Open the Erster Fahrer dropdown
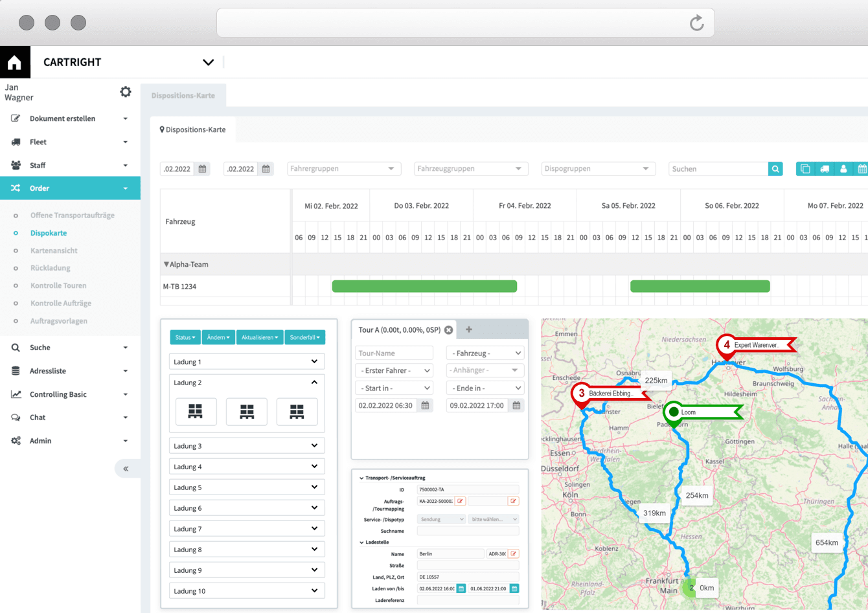Screen dimensions: 868x613 coord(394,371)
